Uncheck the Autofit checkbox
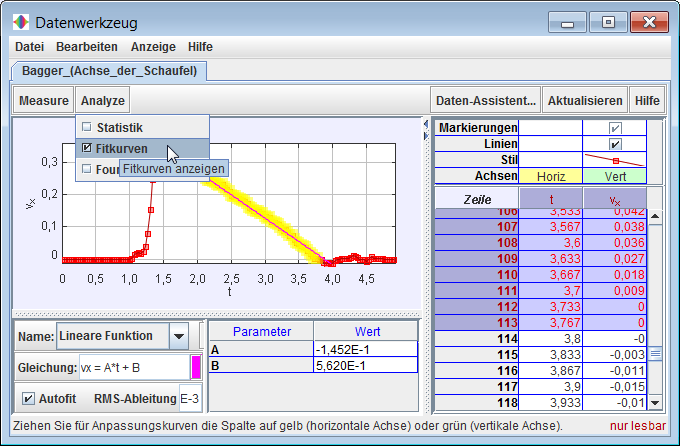Screen dimensions: 680x446 (x=28, y=399)
